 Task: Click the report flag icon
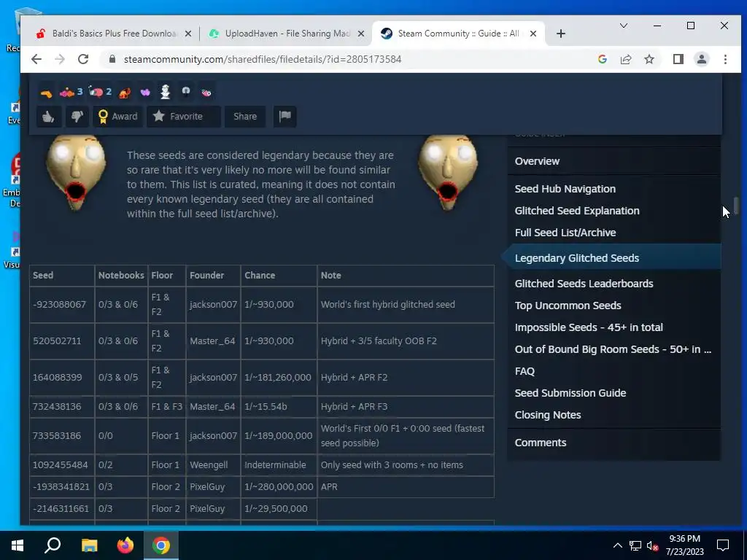tap(285, 116)
